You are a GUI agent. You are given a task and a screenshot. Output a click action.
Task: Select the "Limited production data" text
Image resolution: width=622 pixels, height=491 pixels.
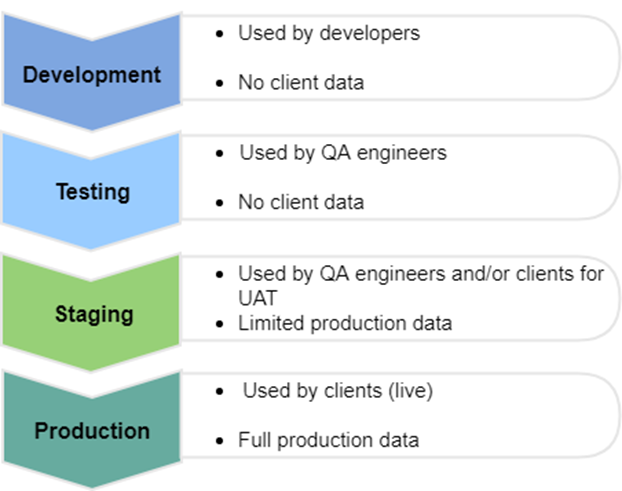[345, 323]
